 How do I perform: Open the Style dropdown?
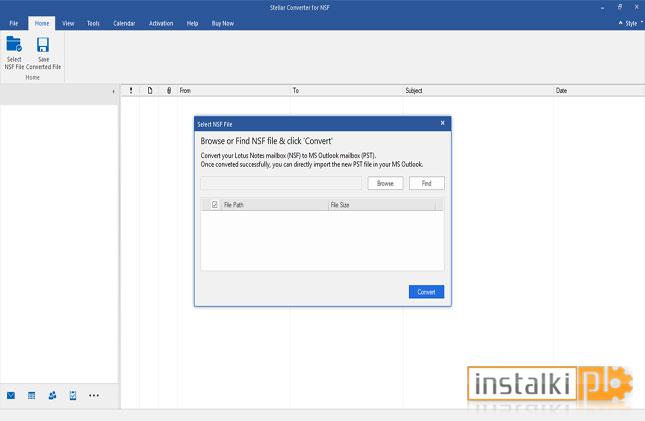point(631,23)
